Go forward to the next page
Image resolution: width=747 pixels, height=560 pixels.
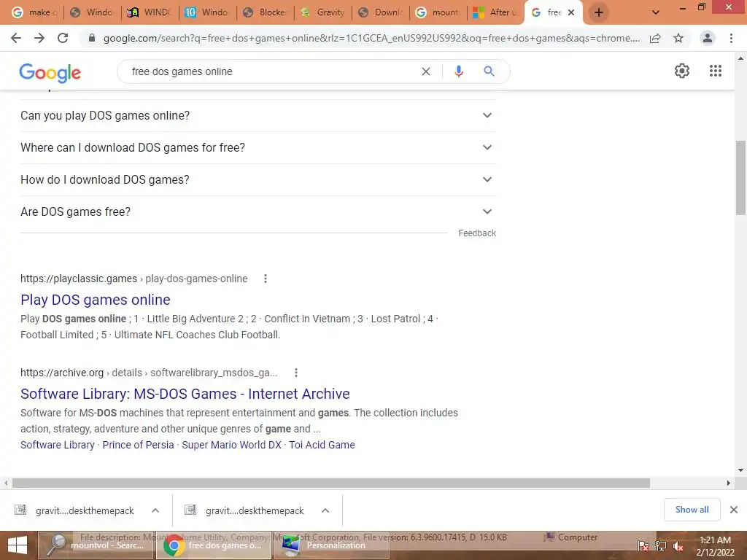39,38
